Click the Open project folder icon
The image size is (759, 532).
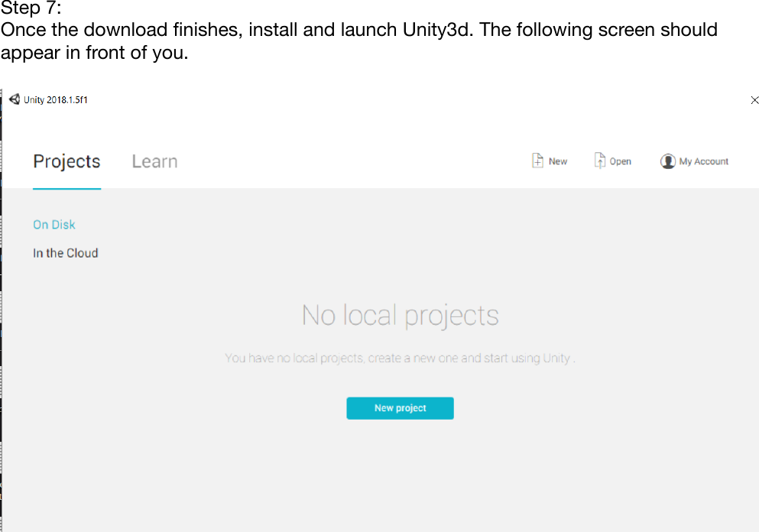(599, 161)
